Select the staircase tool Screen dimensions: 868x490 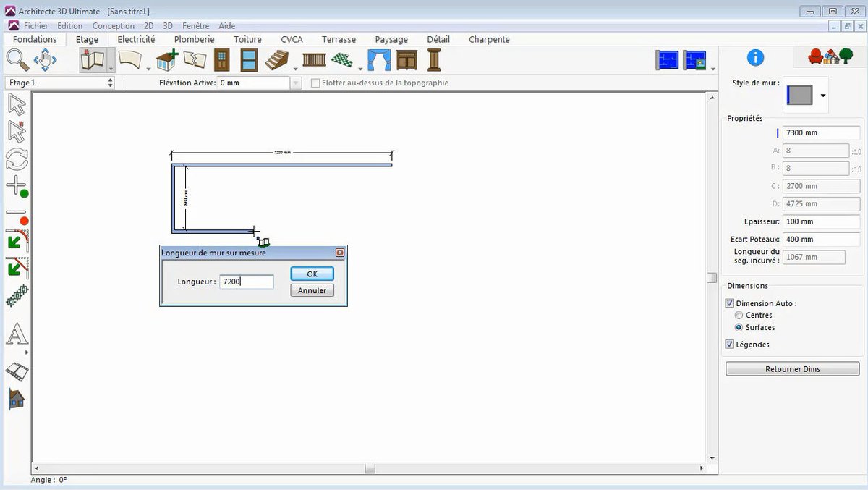coord(277,59)
